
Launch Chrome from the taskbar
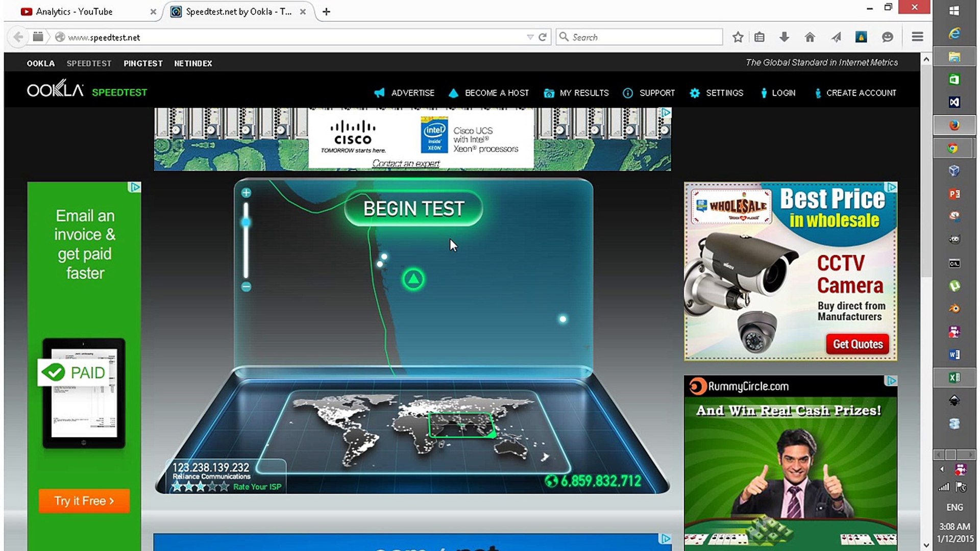click(x=953, y=148)
